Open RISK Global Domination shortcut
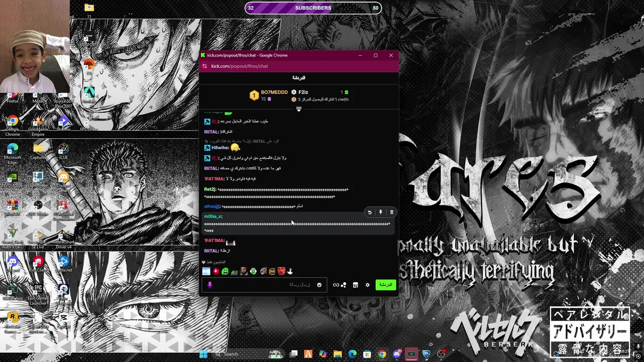The width and height of the screenshot is (644, 362). 63,210
